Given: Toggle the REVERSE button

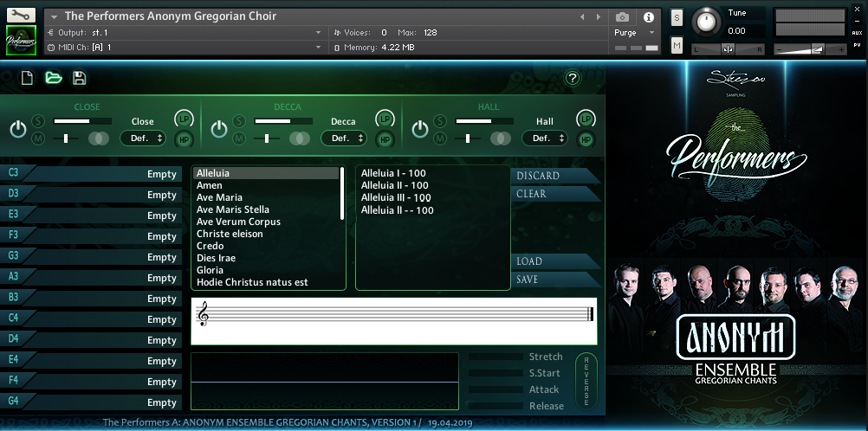Looking at the screenshot, I should coord(586,381).
